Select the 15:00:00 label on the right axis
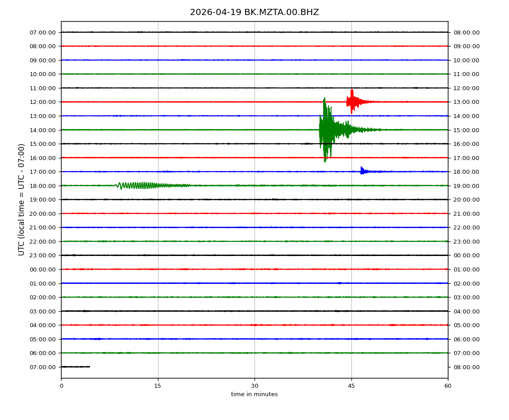Viewport: 509px width, 420px height. click(x=466, y=130)
